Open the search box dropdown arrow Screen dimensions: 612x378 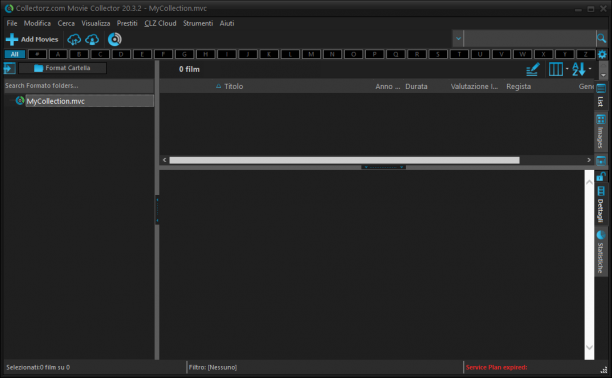tap(458, 38)
